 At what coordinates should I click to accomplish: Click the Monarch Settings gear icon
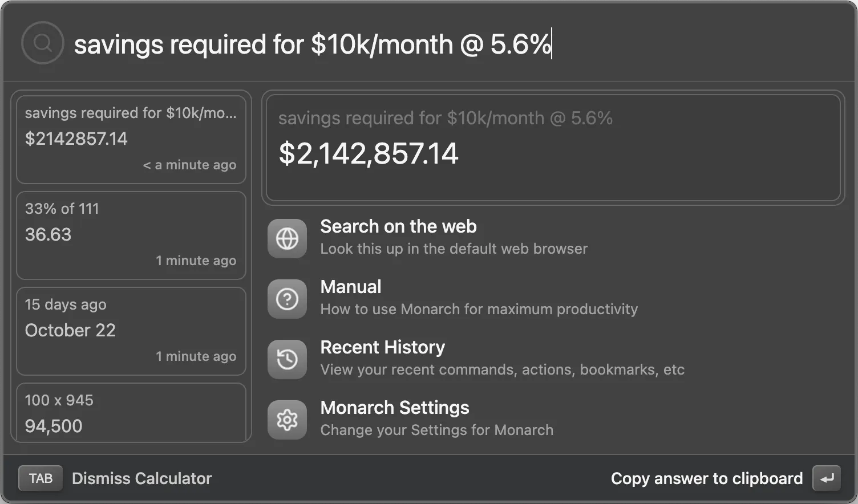coord(287,420)
